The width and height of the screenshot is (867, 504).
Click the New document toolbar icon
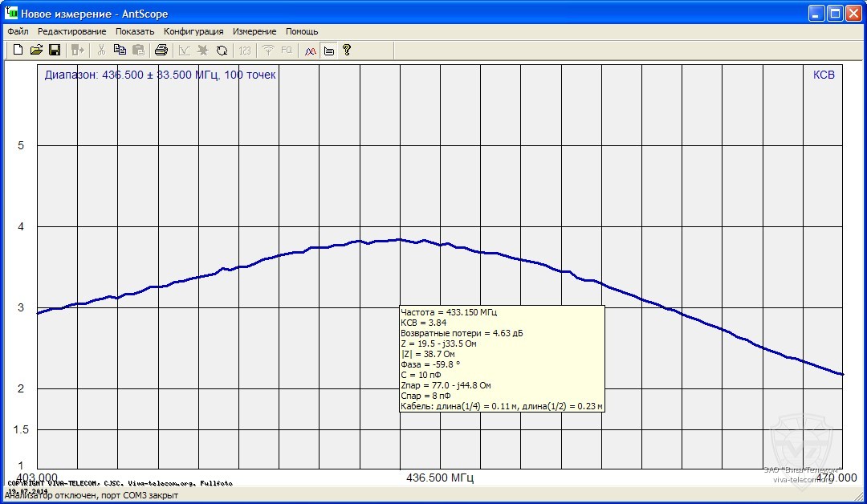pyautogui.click(x=18, y=51)
